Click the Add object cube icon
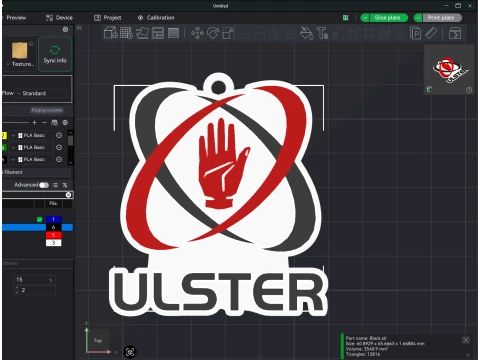Viewport: 480px width, 360px height. 111,33
